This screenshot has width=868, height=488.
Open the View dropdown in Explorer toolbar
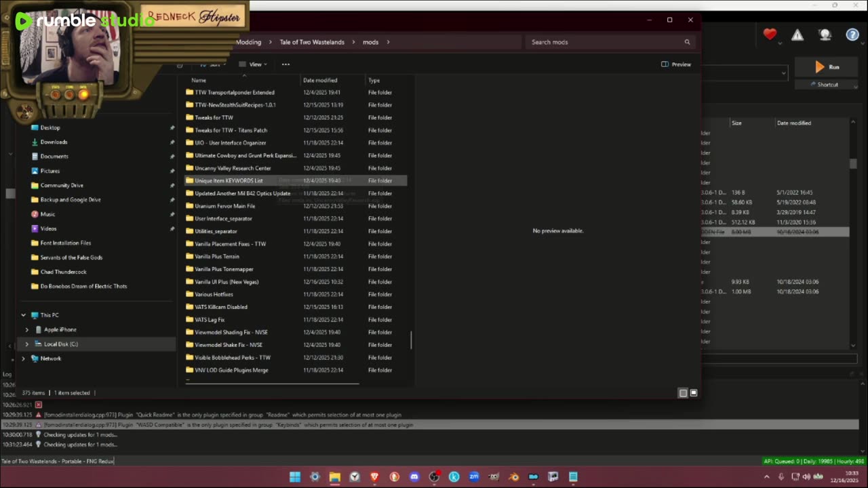pos(254,64)
